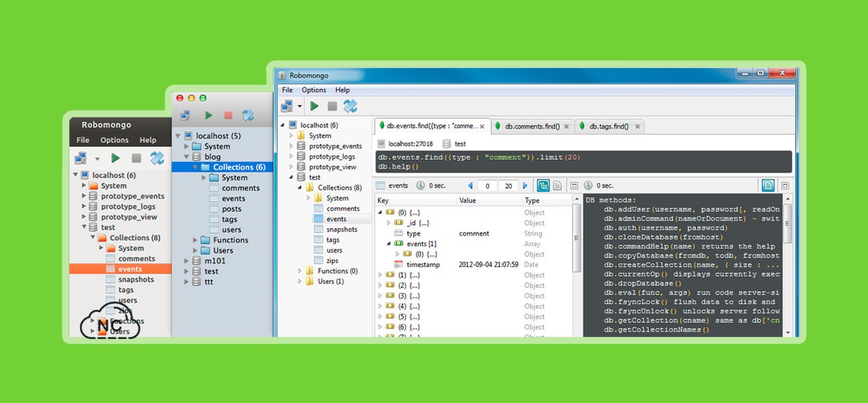Toggle text view mode on the DB methods output
The image size is (868, 403).
click(768, 186)
